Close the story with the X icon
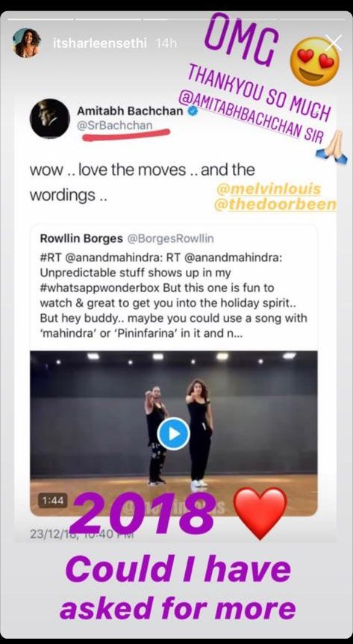 pyautogui.click(x=333, y=43)
